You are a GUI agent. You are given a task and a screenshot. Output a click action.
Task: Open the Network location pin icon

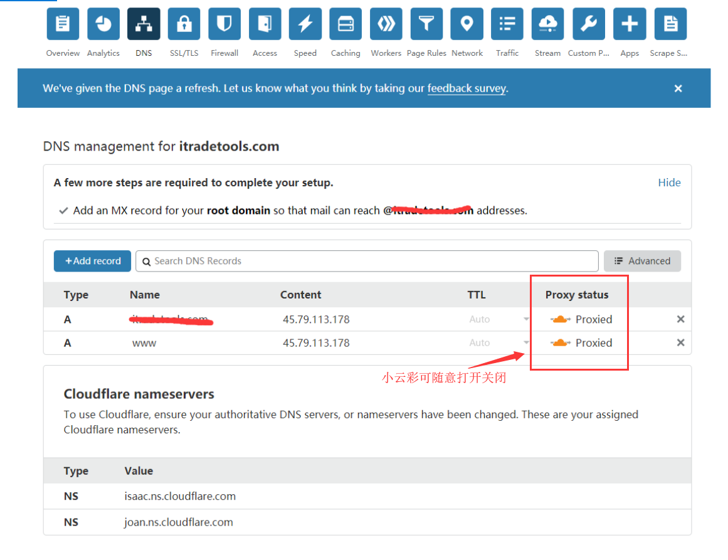coord(467,24)
